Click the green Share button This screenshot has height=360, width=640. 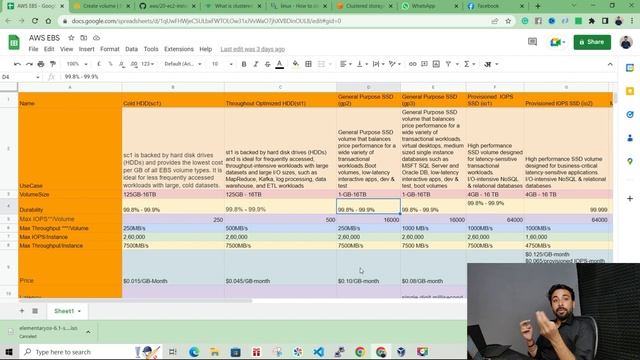[592, 42]
